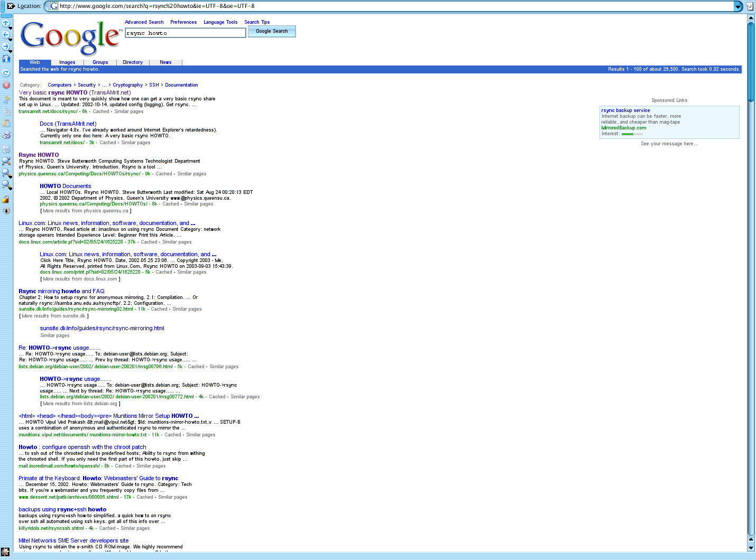Reload the current page
The width and height of the screenshot is (756, 560).
point(6,73)
